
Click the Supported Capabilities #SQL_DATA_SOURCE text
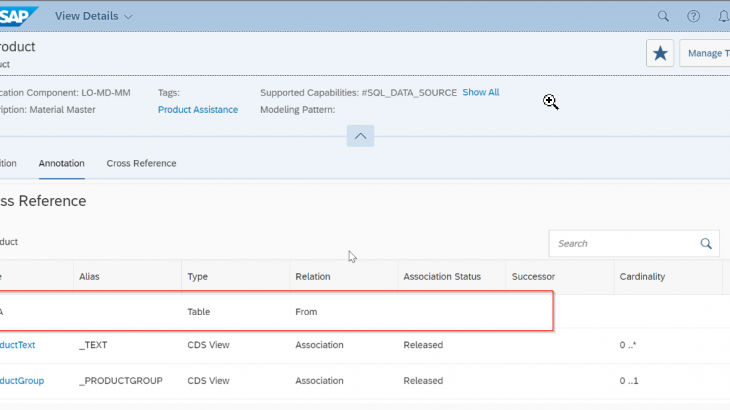358,93
